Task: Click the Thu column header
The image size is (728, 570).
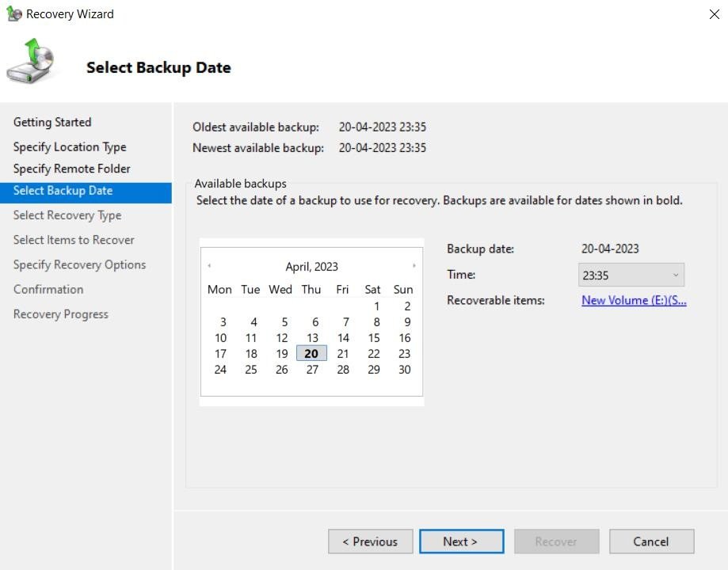Action: pyautogui.click(x=311, y=289)
